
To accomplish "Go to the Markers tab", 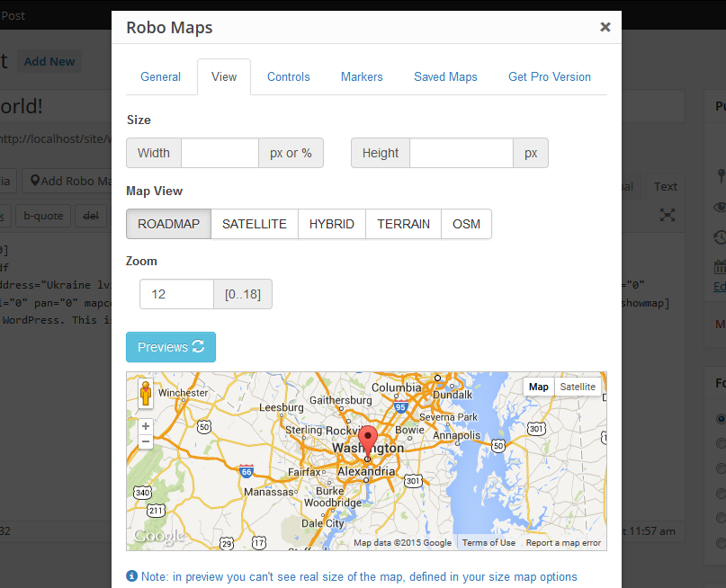I will click(362, 76).
